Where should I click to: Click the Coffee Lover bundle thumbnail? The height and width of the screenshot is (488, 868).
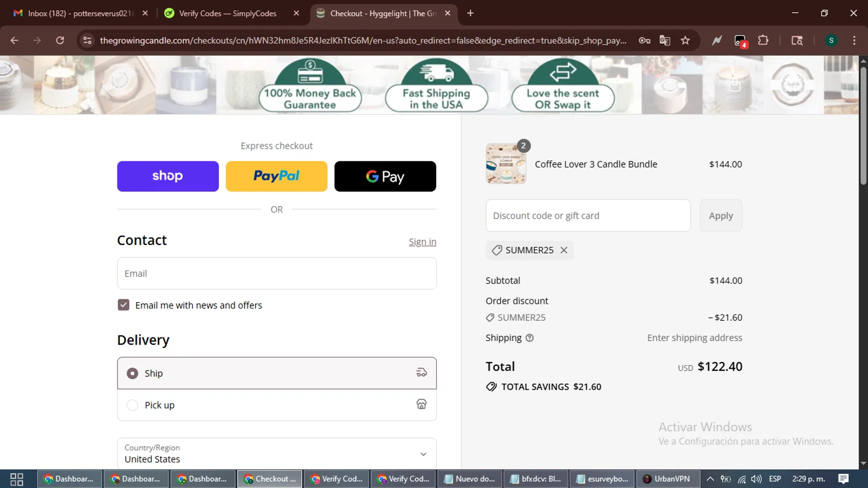506,164
